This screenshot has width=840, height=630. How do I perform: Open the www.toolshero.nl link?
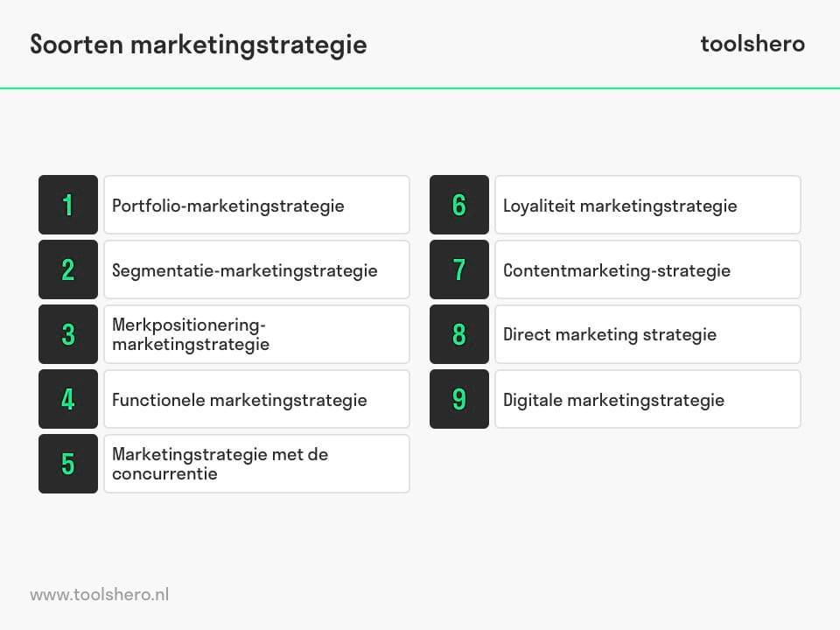point(100,595)
